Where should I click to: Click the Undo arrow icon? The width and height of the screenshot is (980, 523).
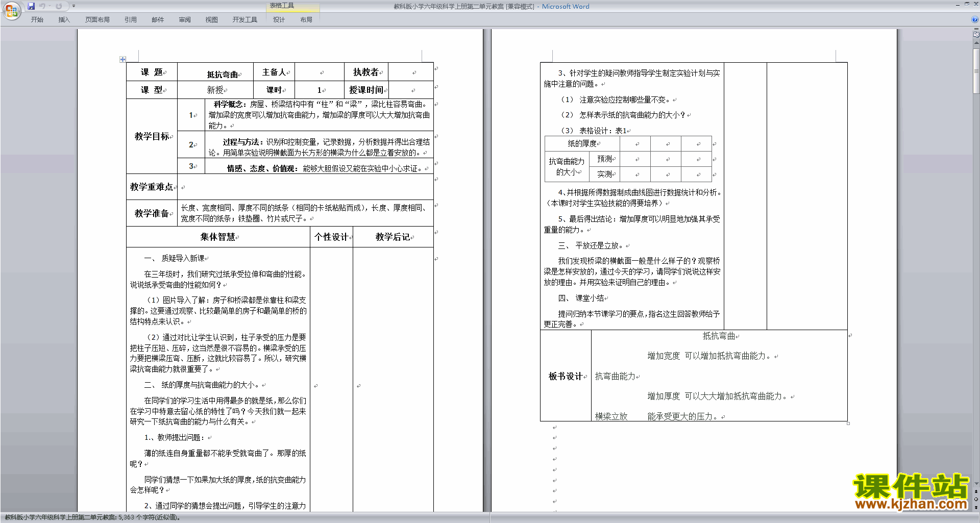point(42,6)
